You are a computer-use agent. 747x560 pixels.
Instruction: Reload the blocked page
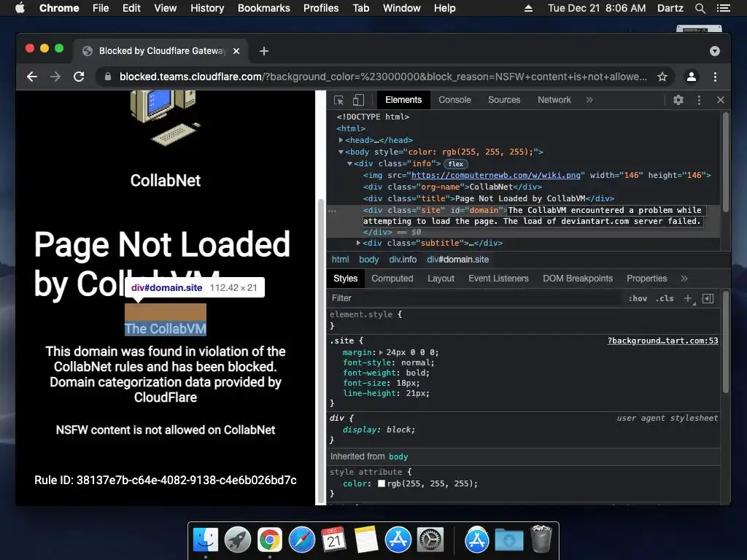(79, 77)
